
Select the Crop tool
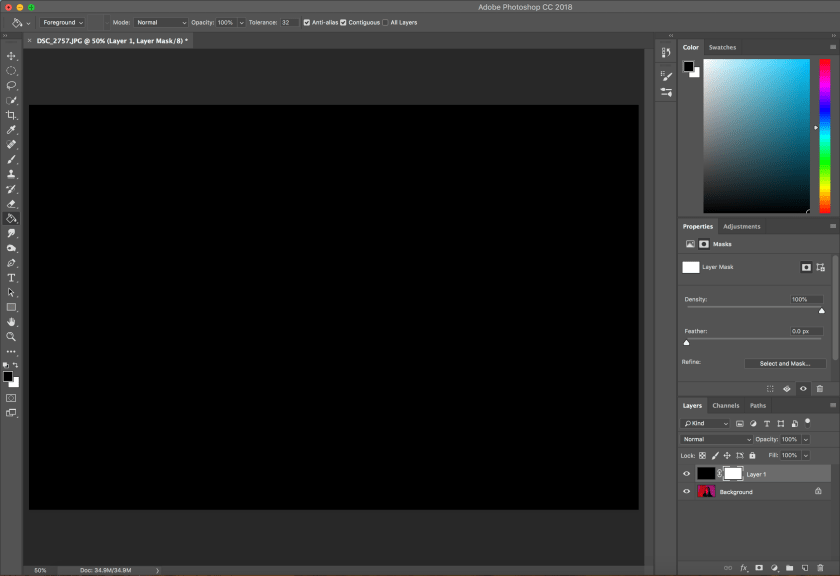click(12, 115)
